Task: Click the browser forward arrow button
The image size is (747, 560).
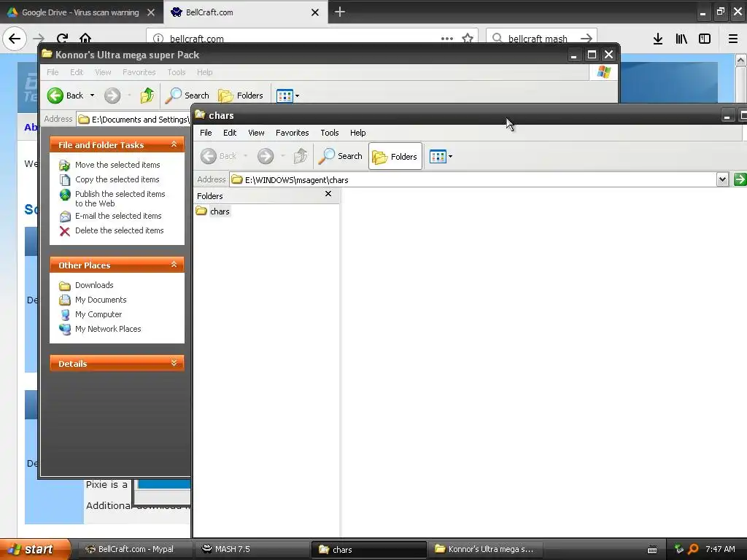Action: [x=39, y=39]
